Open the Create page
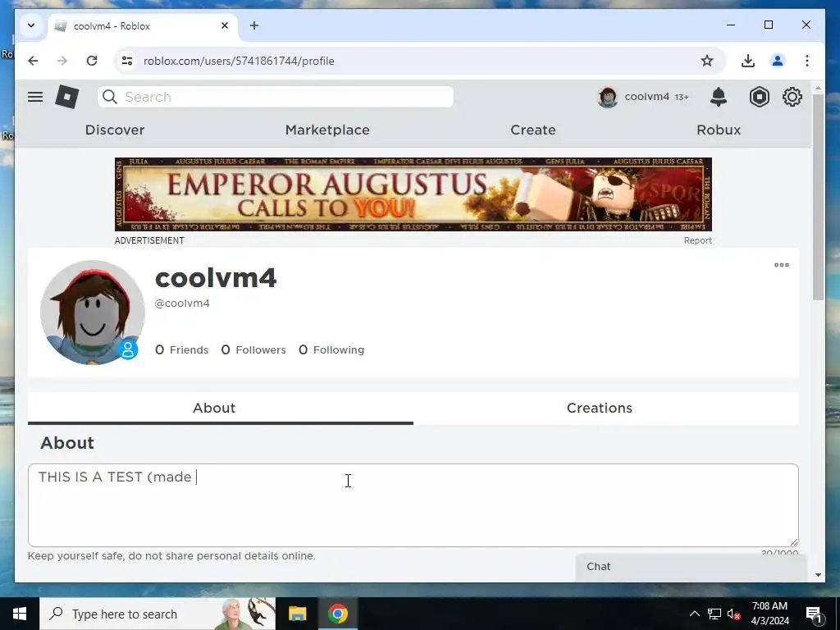The height and width of the screenshot is (630, 840). 533,130
